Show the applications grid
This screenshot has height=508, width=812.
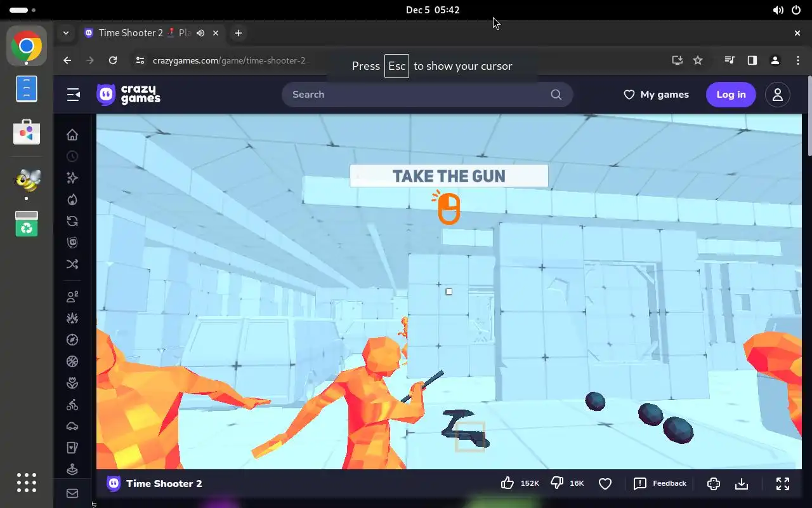(x=27, y=483)
